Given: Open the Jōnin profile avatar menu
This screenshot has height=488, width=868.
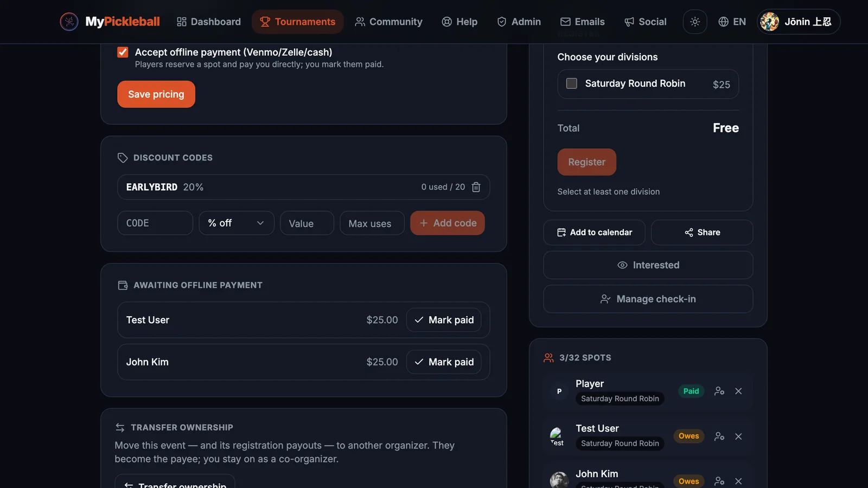Looking at the screenshot, I should point(799,22).
